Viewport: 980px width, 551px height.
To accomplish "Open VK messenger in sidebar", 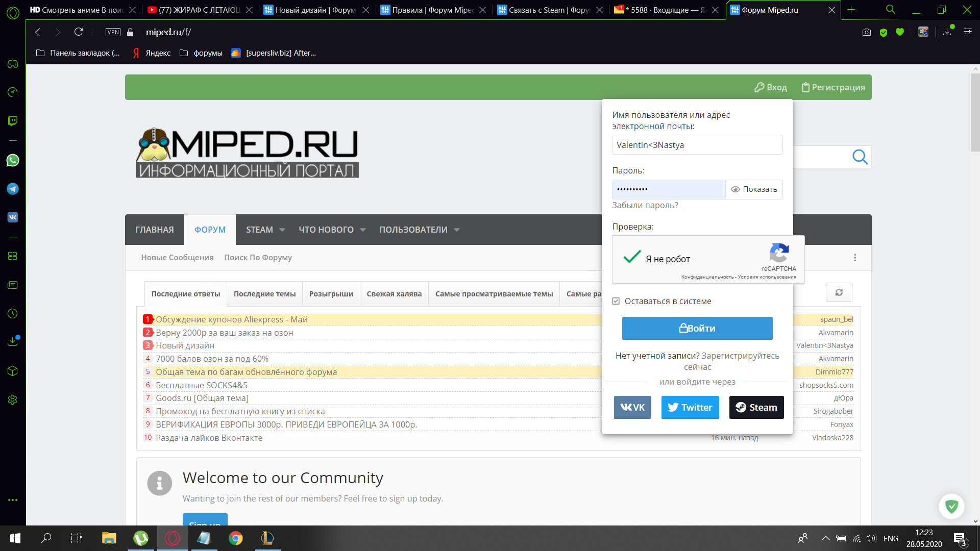I will (x=13, y=217).
